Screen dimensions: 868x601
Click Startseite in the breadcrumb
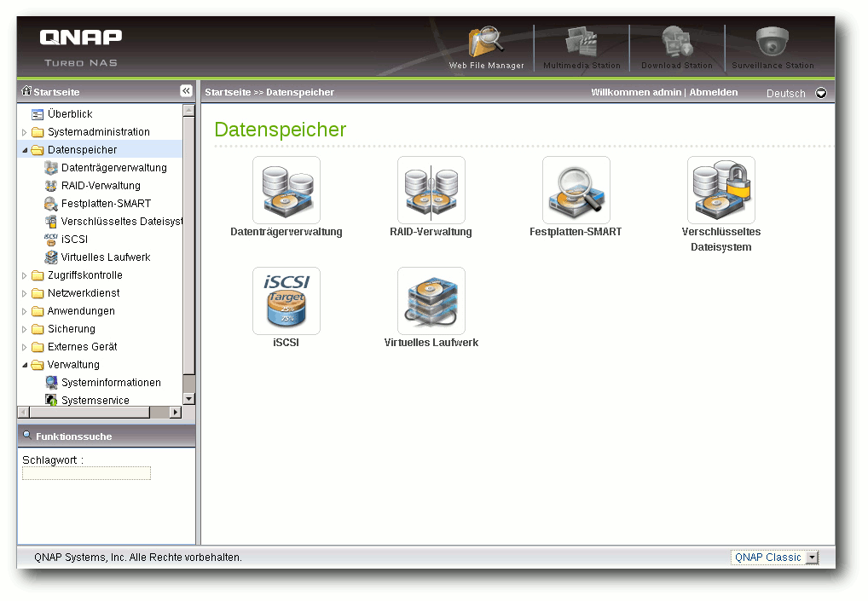point(228,92)
